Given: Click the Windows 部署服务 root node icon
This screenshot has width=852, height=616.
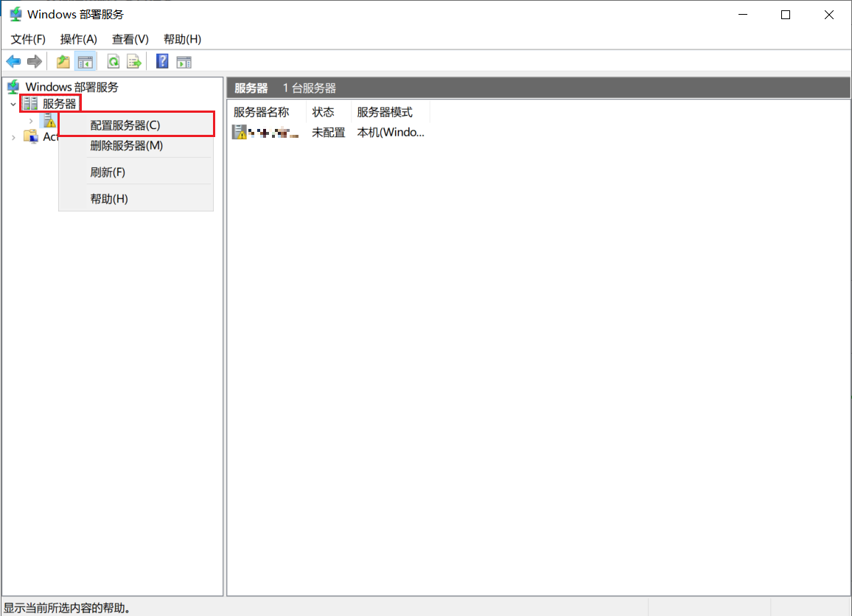Looking at the screenshot, I should [13, 87].
